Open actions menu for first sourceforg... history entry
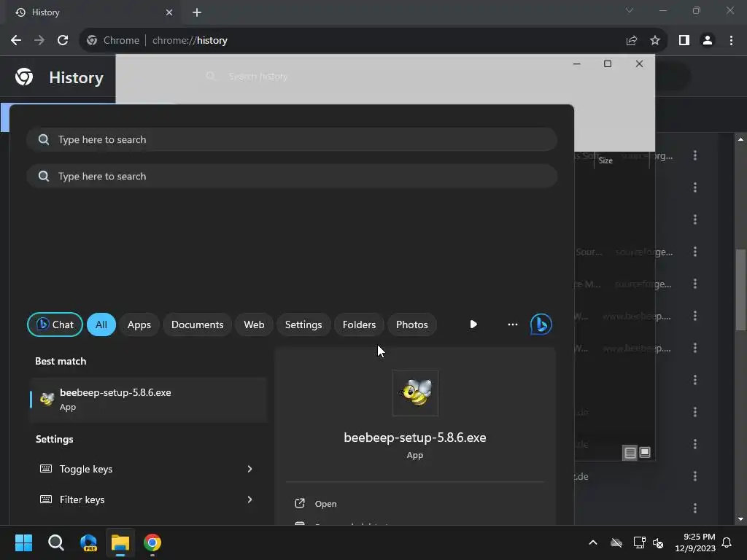The width and height of the screenshot is (747, 560). pyautogui.click(x=695, y=155)
